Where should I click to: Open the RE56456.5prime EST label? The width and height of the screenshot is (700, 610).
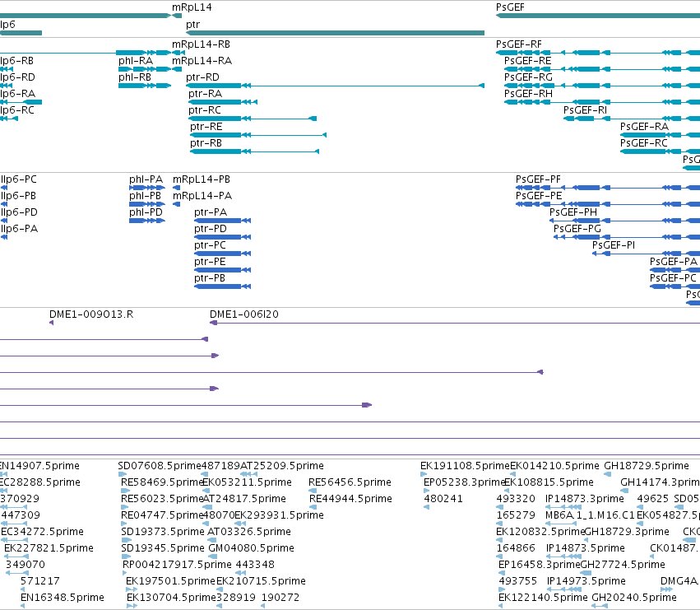pyautogui.click(x=350, y=483)
